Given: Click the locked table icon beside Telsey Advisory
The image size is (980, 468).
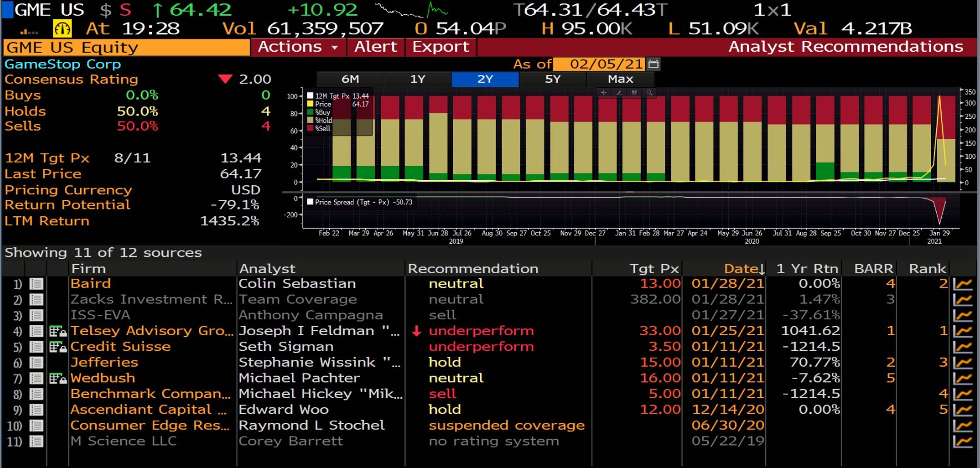Looking at the screenshot, I should [58, 331].
